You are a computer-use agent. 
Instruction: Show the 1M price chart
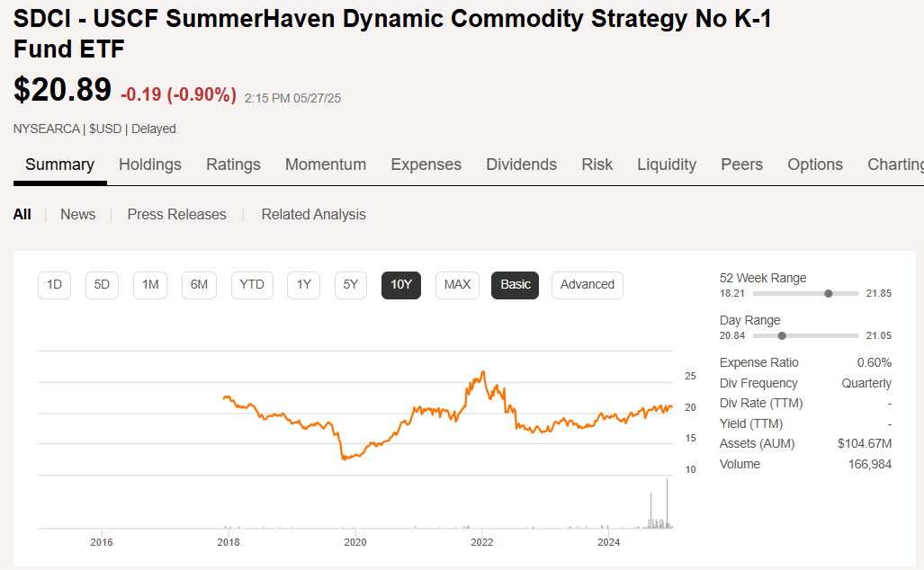(x=150, y=285)
